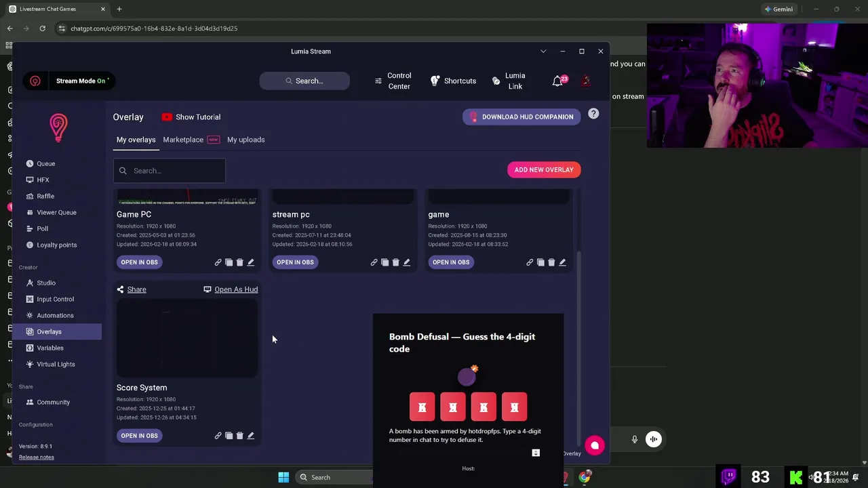Copy link for Score System overlay
868x488 pixels.
tap(218, 436)
